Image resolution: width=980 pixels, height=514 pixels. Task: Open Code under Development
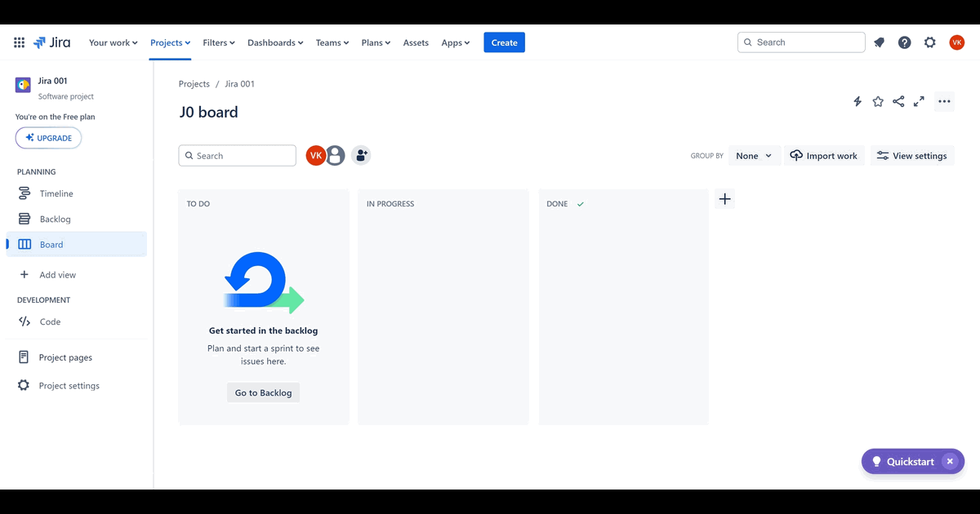tap(77, 321)
